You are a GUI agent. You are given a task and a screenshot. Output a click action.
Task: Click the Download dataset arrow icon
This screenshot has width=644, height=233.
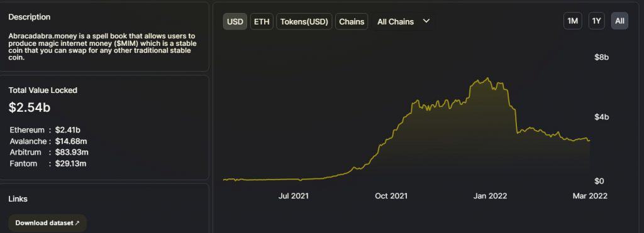tap(77, 223)
